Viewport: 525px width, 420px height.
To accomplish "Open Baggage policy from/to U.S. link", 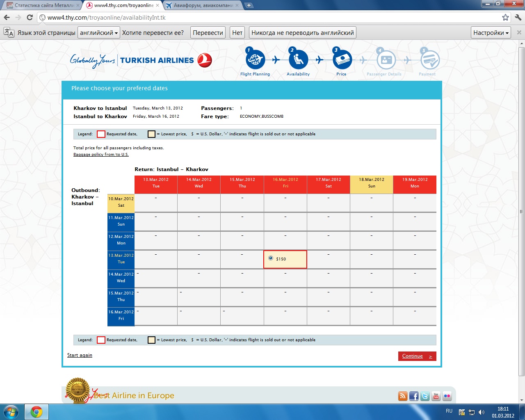I will tap(101, 155).
